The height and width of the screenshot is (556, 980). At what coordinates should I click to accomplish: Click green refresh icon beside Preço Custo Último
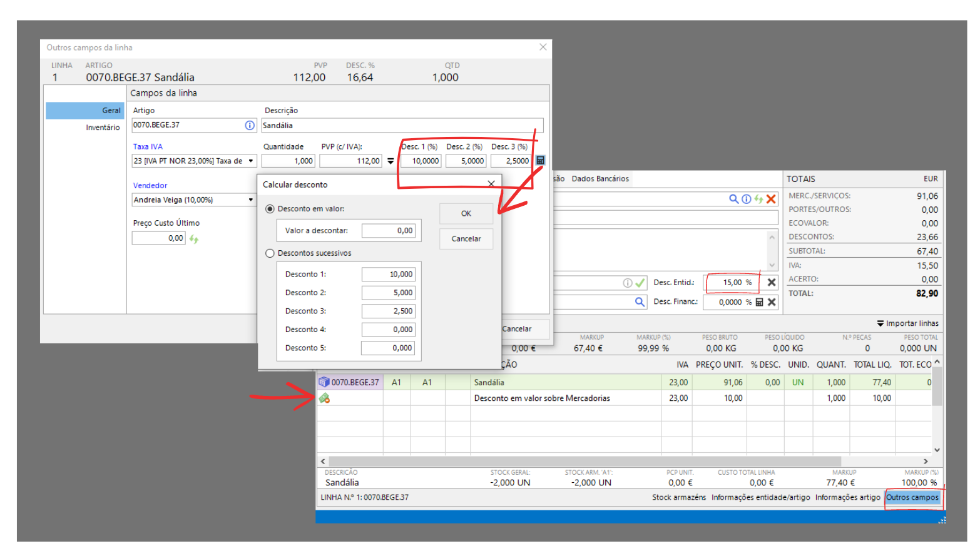tap(194, 239)
